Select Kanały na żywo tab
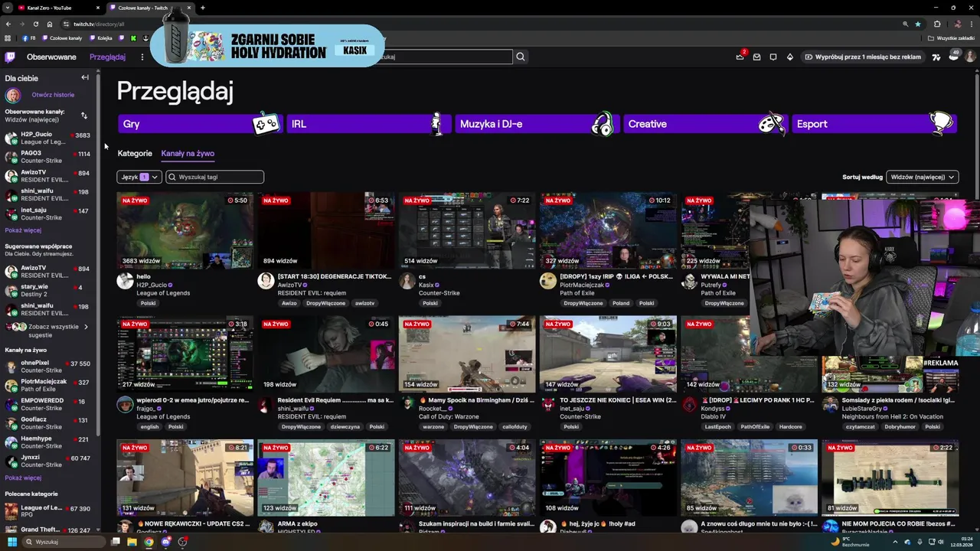This screenshot has width=980, height=551. [188, 153]
